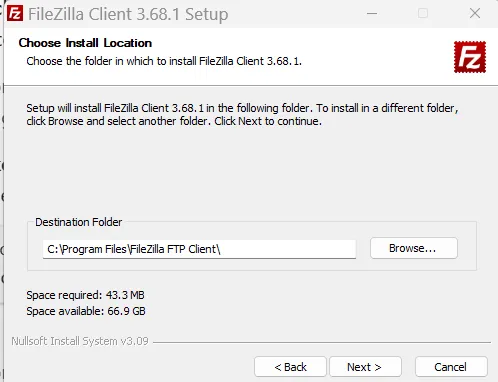Cancel the FileZilla installation
This screenshot has height=382, width=498.
(x=451, y=367)
